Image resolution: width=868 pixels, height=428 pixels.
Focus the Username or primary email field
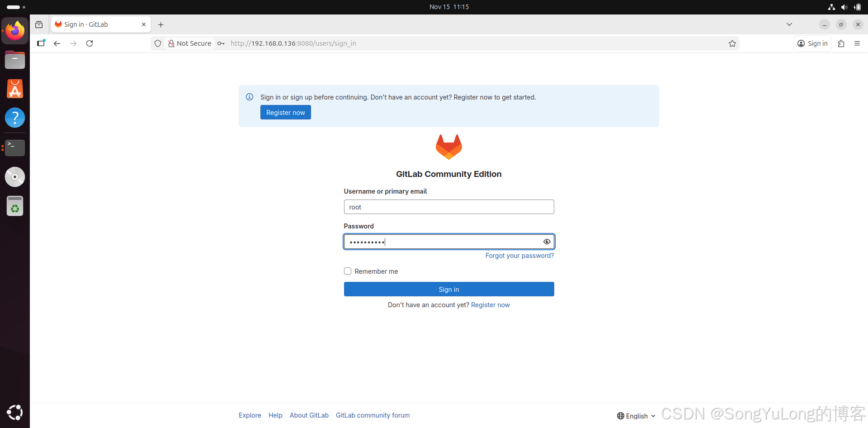click(x=448, y=207)
